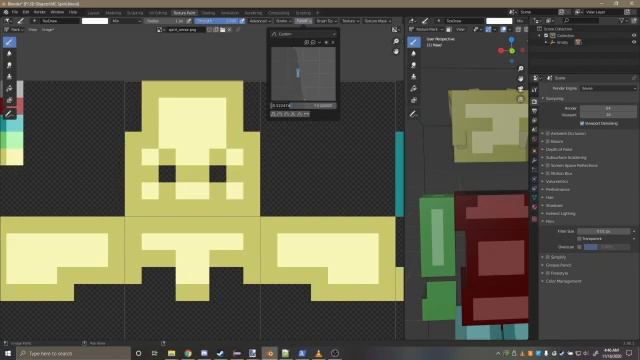Select the Annotate tool in image editor
This screenshot has height=360, width=640.
click(x=9, y=114)
